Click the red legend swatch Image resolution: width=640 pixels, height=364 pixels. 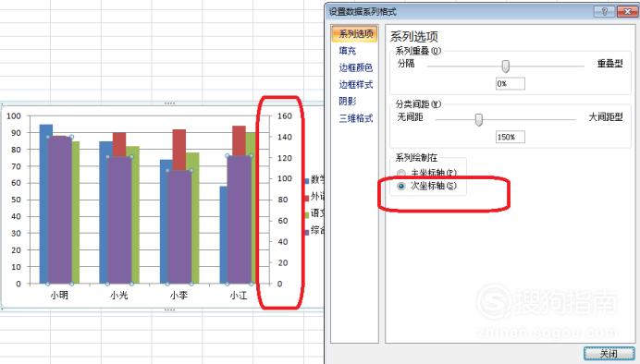[306, 198]
